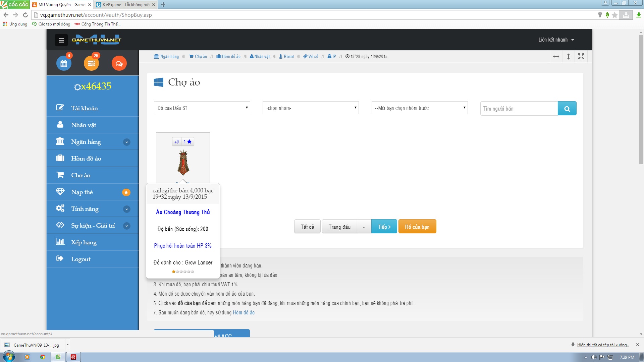The height and width of the screenshot is (362, 644).
Task: Open the '-chọn nhóm-' dropdown
Action: click(311, 108)
